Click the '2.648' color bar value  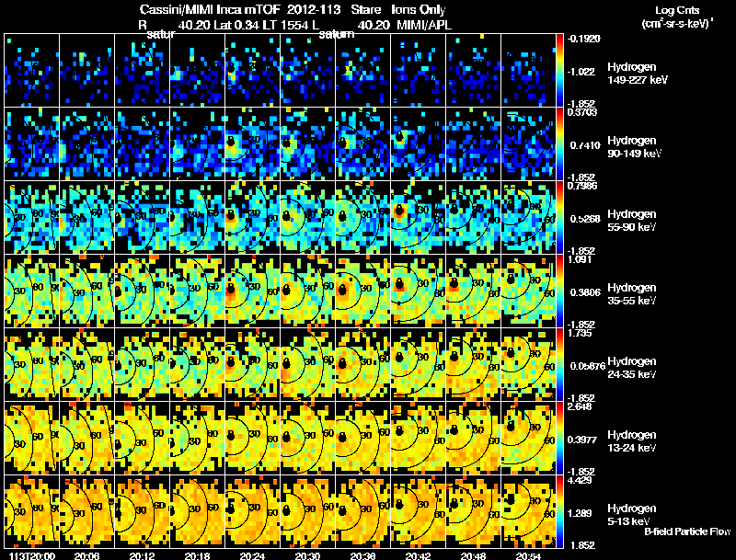point(580,406)
